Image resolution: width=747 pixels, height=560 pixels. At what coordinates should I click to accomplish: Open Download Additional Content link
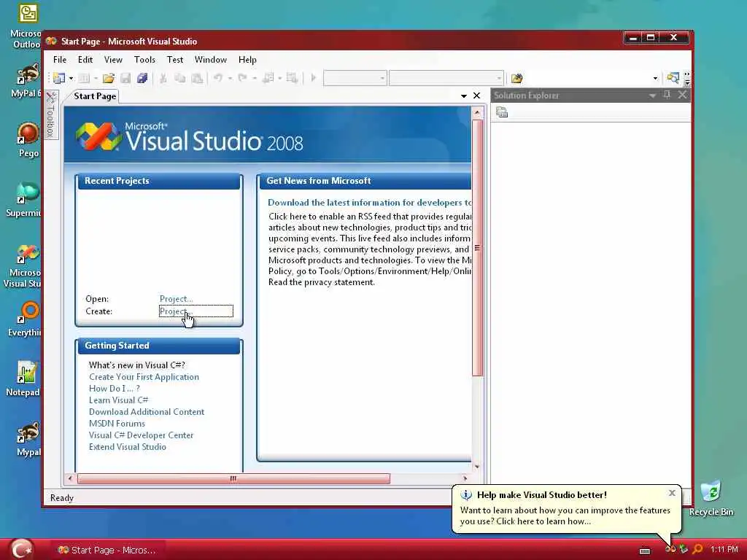[x=147, y=412]
